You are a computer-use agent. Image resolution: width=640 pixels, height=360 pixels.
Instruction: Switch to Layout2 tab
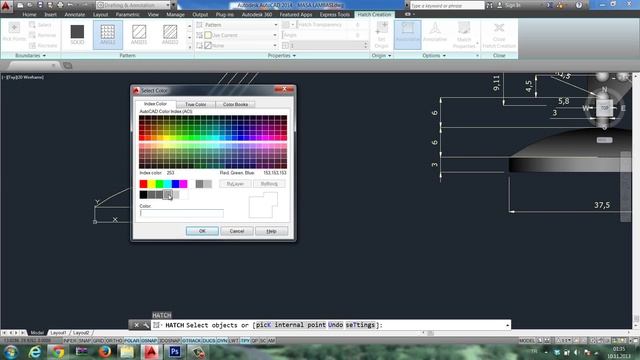pyautogui.click(x=81, y=333)
